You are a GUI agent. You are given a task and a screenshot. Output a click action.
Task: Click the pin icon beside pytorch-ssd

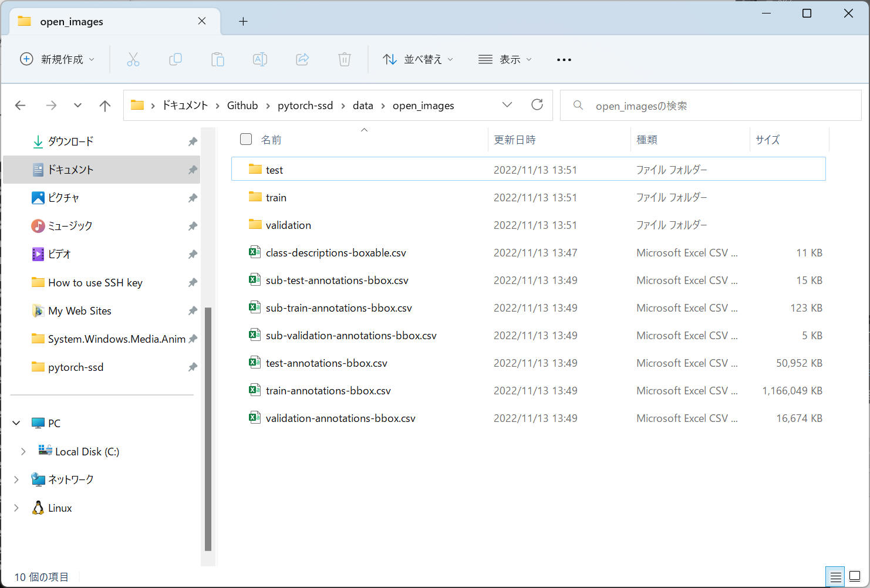pyautogui.click(x=193, y=367)
